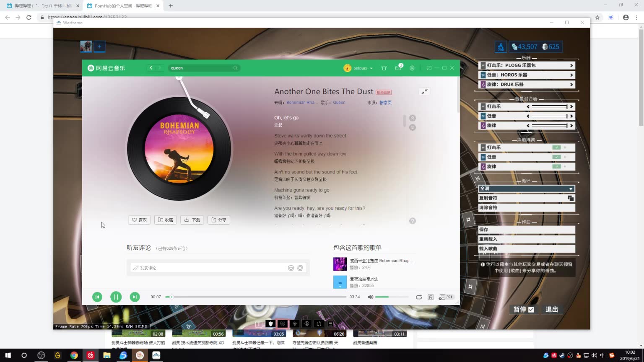Open NetEase Music from the taskbar
The height and width of the screenshot is (362, 644).
[x=91, y=355]
